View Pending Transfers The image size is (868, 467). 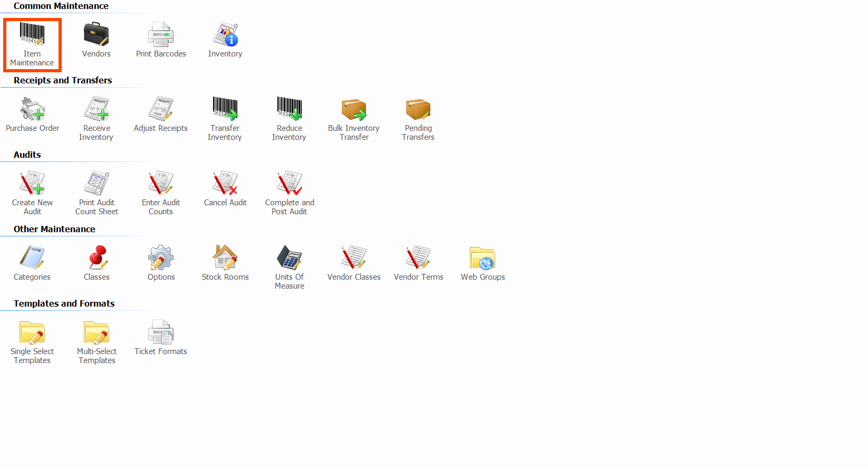click(418, 109)
